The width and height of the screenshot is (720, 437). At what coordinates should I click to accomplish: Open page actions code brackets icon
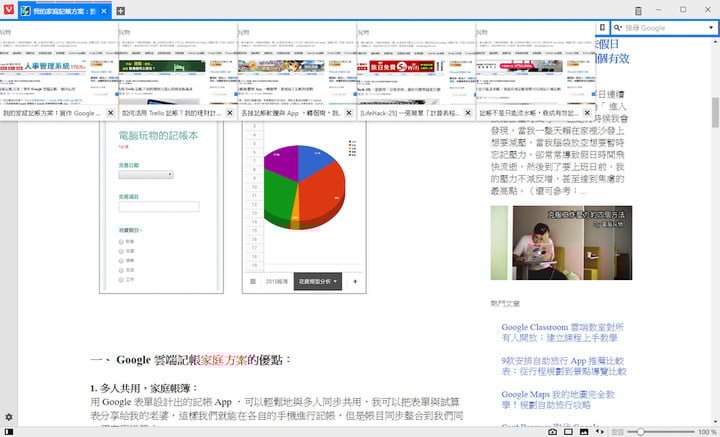pos(600,431)
